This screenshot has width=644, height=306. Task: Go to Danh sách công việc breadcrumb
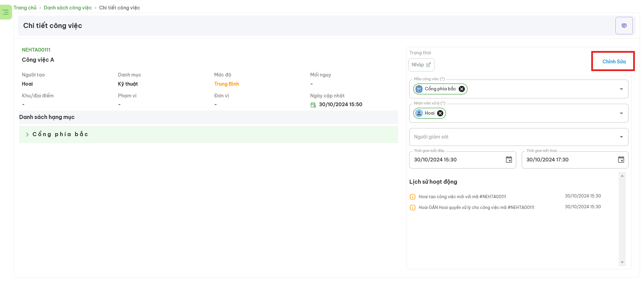[68, 8]
